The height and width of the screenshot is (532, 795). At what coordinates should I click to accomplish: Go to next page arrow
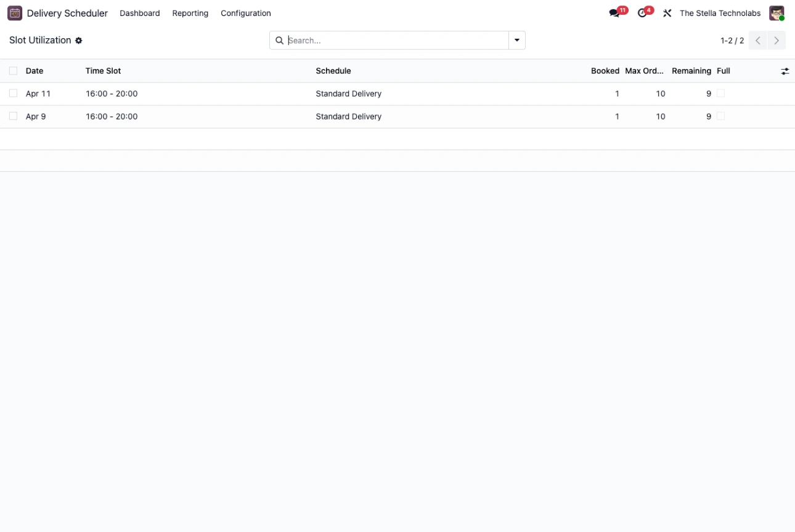777,41
